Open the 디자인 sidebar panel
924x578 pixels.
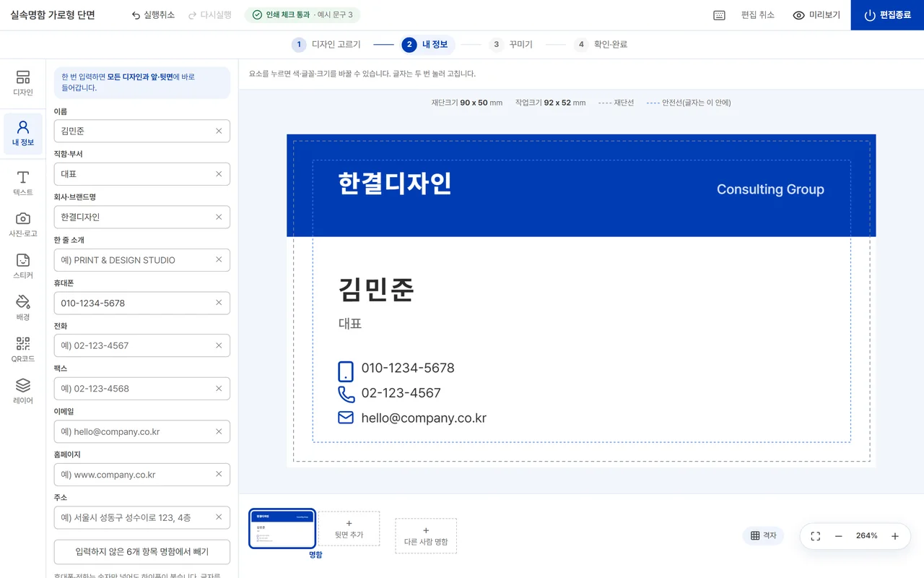pyautogui.click(x=23, y=83)
